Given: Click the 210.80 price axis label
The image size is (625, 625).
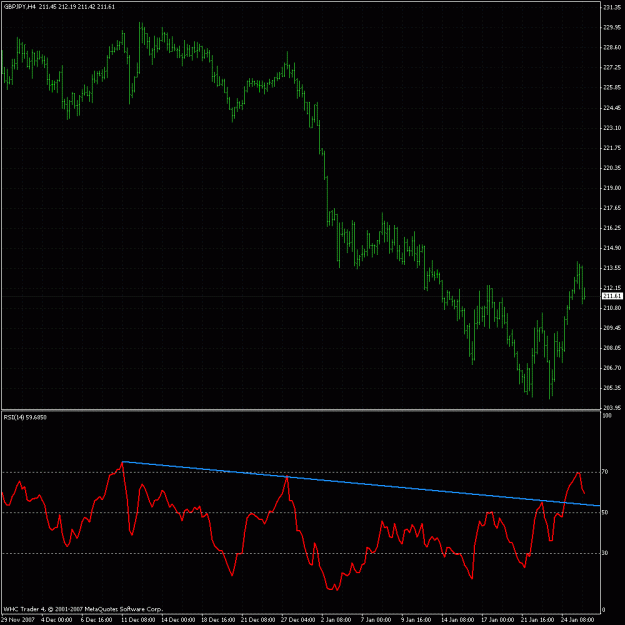Looking at the screenshot, I should 612,308.
